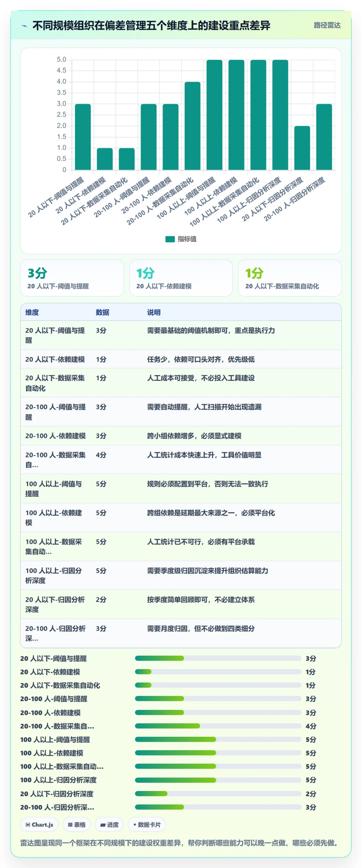Click the 5.0 y-axis label

click(x=61, y=60)
